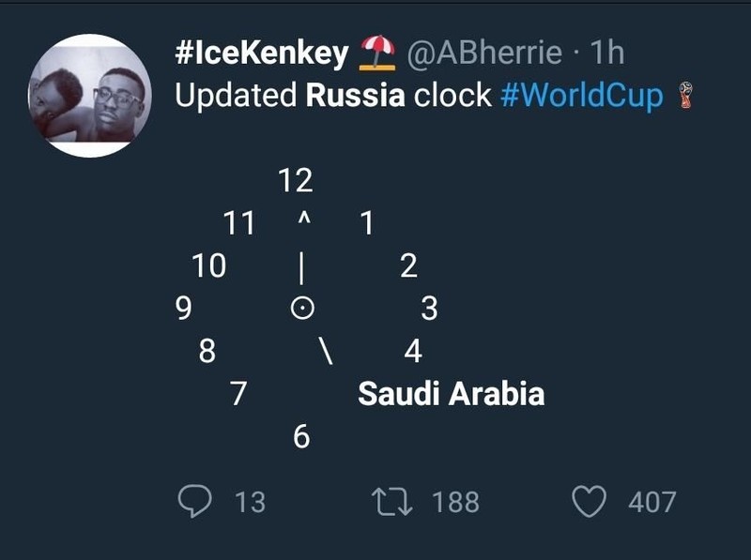Click the caret hand tip below 12
The image size is (751, 560).
tap(304, 219)
